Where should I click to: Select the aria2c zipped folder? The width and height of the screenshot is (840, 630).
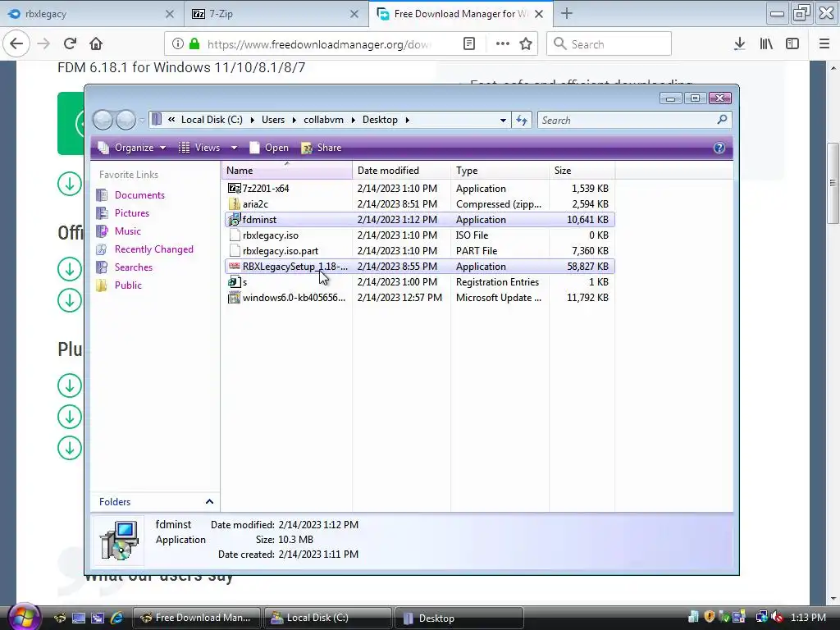tap(419, 204)
